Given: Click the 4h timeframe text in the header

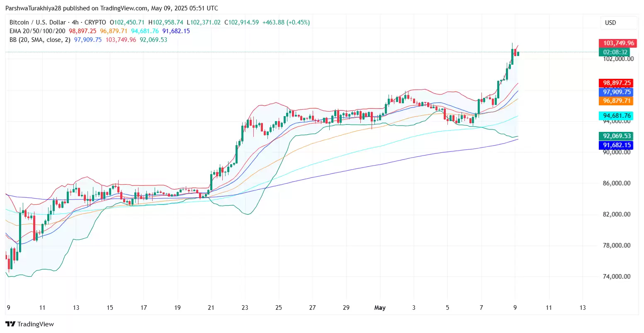Looking at the screenshot, I should pos(75,22).
